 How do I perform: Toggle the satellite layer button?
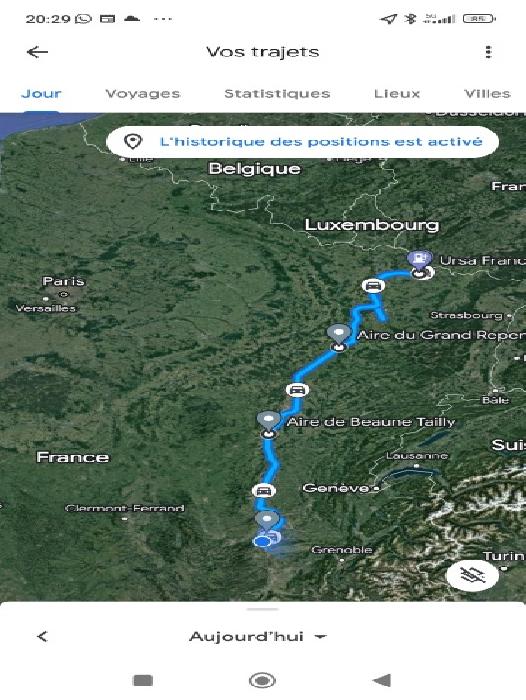click(472, 575)
